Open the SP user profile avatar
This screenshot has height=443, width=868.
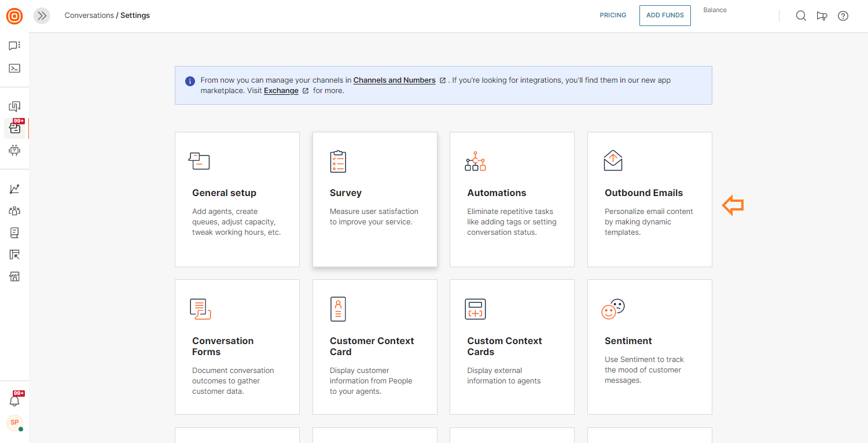pyautogui.click(x=14, y=423)
